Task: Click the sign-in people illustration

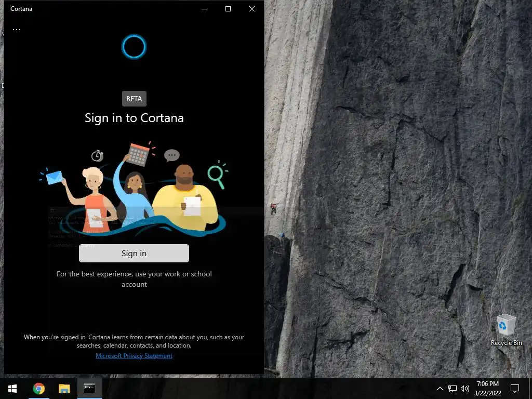Action: click(x=134, y=189)
